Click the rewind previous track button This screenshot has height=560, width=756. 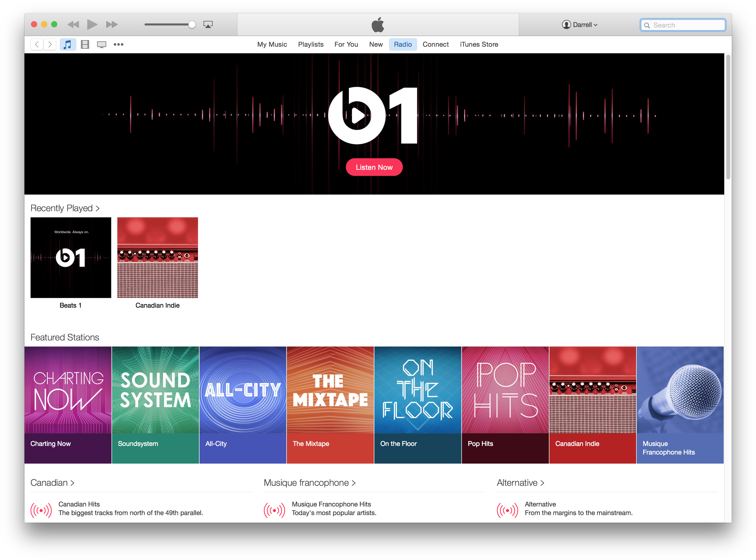(x=73, y=24)
